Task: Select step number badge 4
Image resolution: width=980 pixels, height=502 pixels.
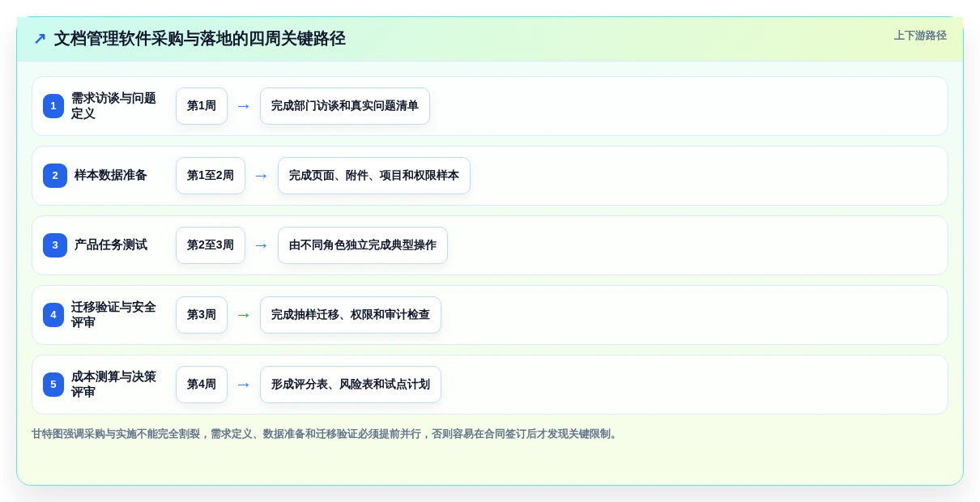Action: click(x=53, y=315)
